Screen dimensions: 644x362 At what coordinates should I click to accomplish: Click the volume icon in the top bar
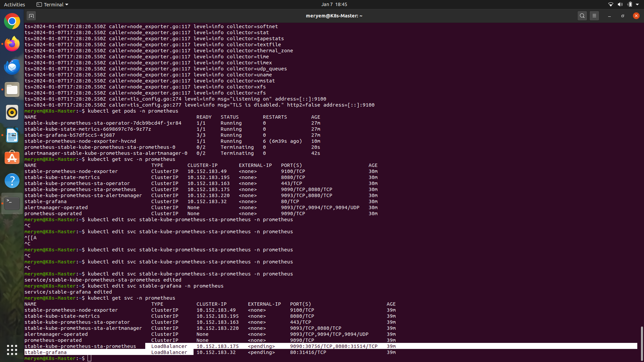620,4
